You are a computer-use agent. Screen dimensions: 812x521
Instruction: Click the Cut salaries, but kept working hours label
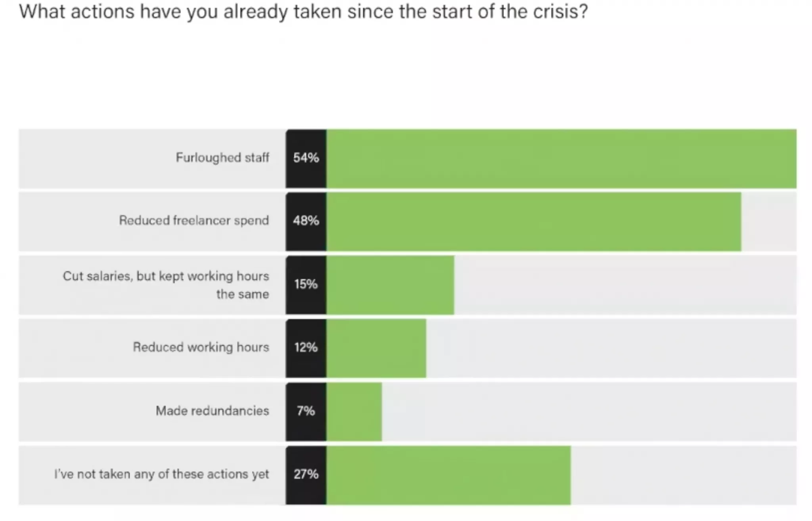tap(166, 285)
